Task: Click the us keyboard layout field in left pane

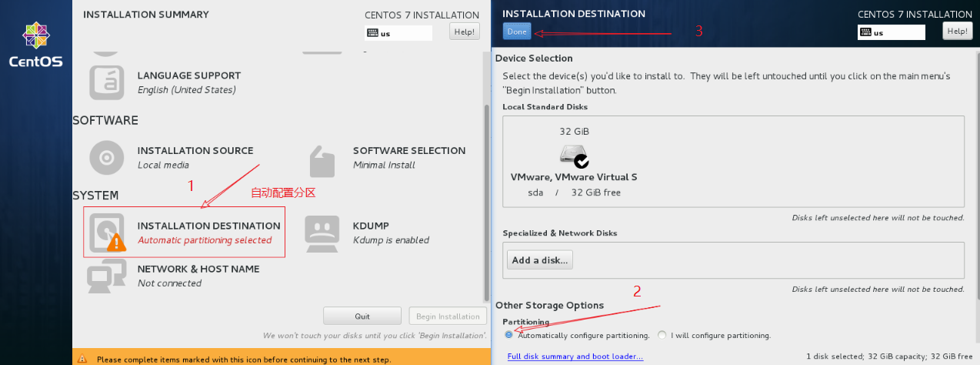Action: (x=398, y=33)
